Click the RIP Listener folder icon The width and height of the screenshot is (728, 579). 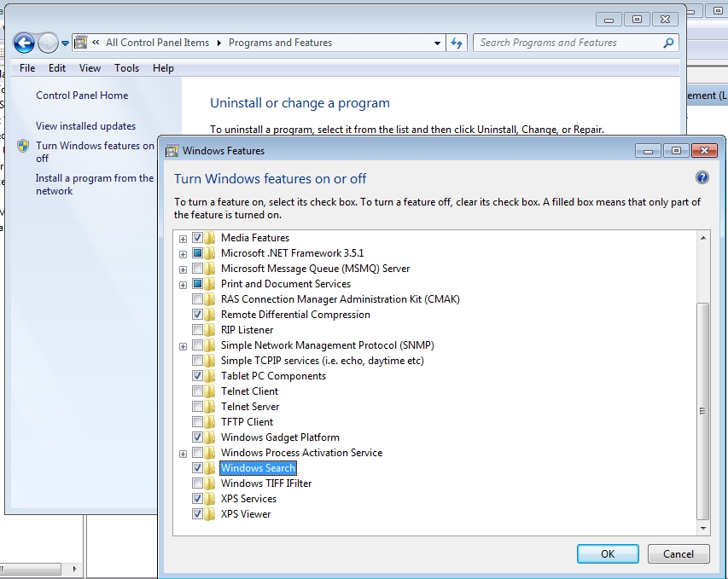coord(210,330)
